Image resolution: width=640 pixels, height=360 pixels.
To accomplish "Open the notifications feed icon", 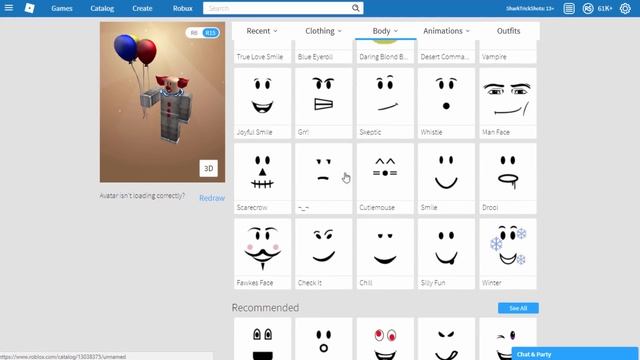I will tap(569, 8).
